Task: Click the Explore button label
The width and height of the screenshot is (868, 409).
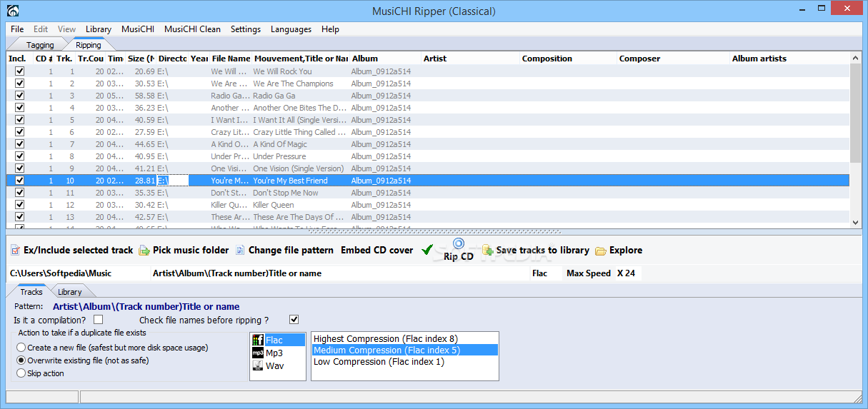Action: click(626, 251)
